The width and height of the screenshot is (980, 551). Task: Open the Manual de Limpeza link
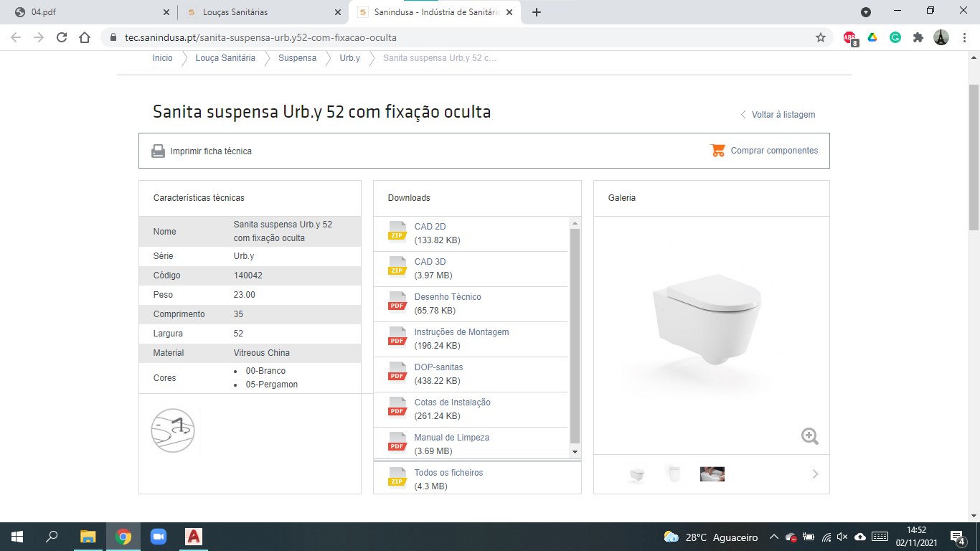click(451, 438)
